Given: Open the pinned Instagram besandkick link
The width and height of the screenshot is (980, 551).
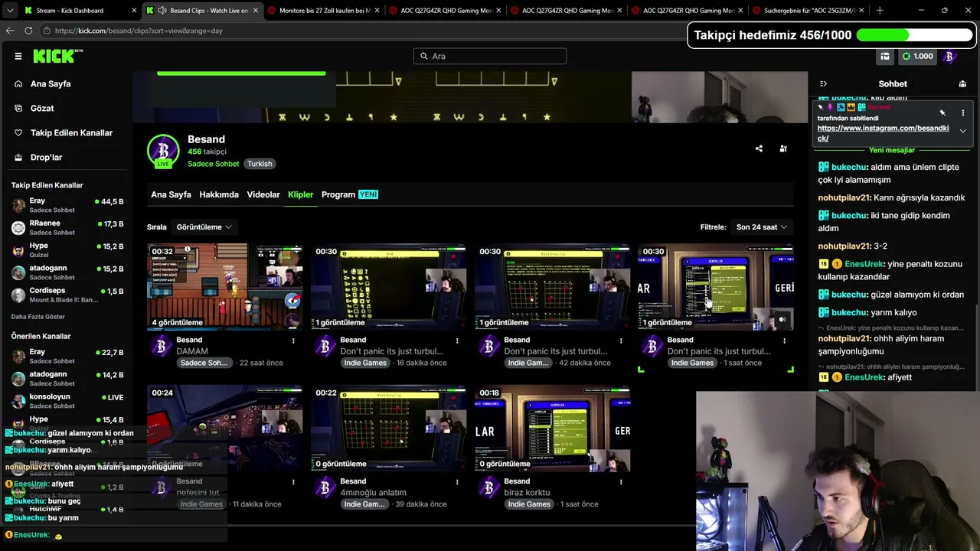Looking at the screenshot, I should (x=883, y=133).
